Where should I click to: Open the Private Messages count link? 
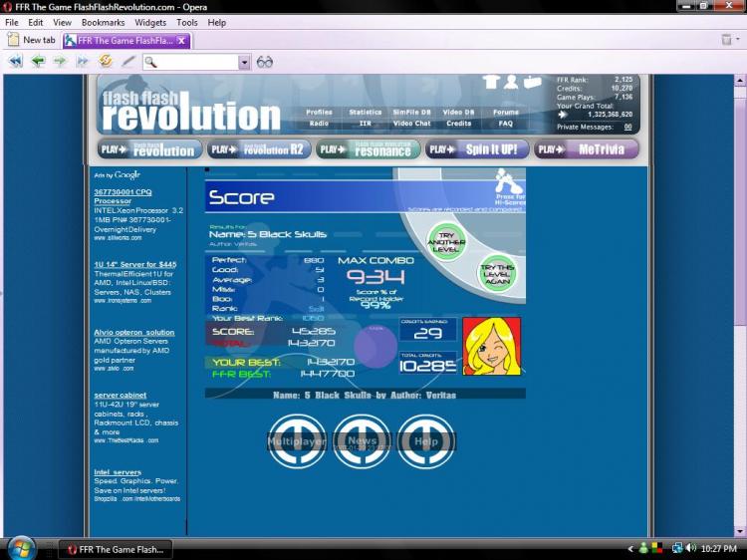[627, 128]
